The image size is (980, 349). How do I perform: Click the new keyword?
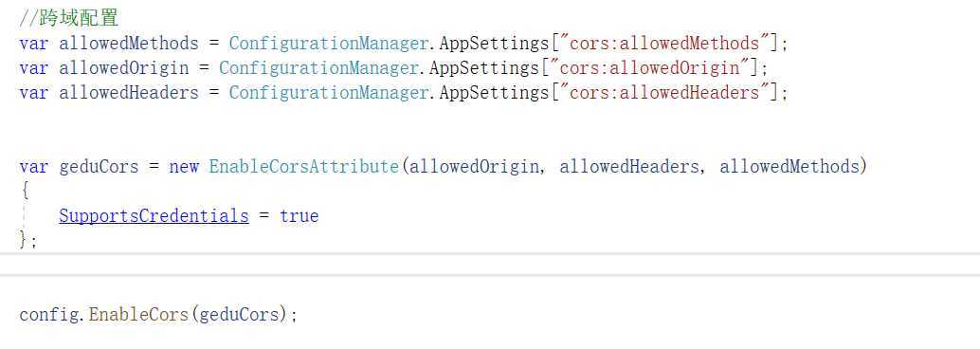[184, 167]
